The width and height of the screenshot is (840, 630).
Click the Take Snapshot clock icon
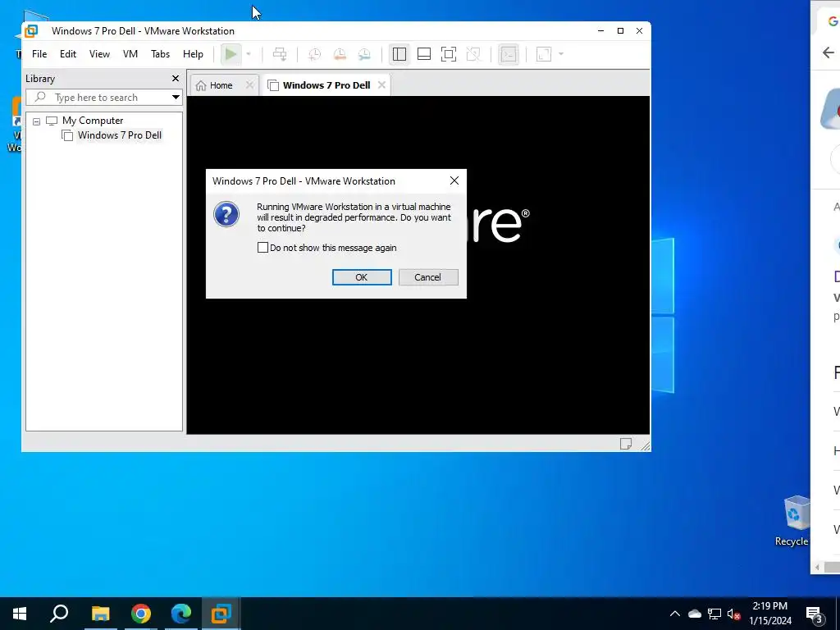[x=314, y=54]
